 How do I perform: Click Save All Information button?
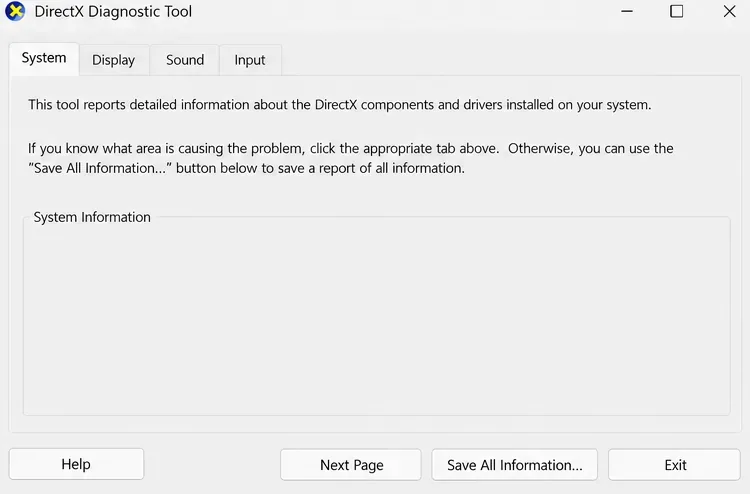tap(515, 465)
